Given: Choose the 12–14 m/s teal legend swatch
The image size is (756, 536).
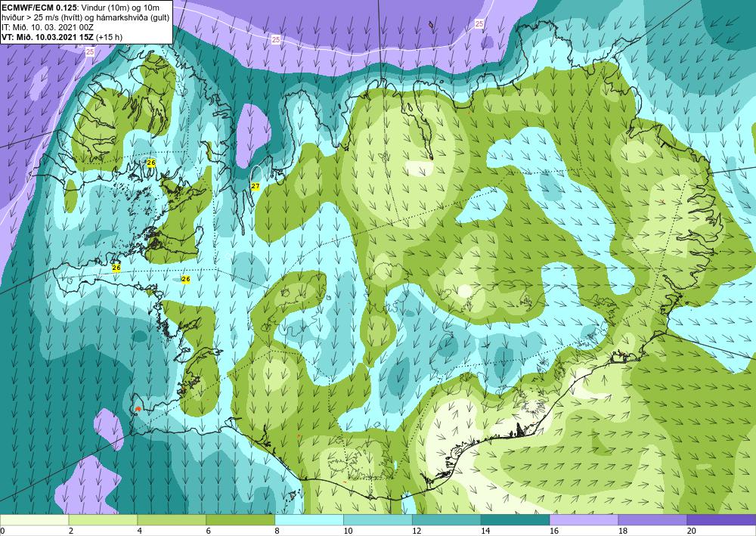Looking at the screenshot, I should click(447, 520).
